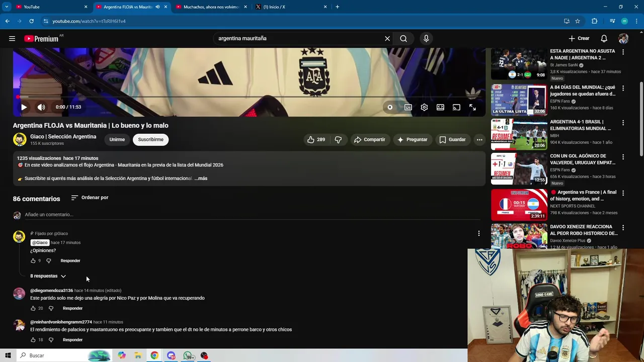Viewport: 644px width, 362px height.
Task: Like the pinned ¿Opiniones? comment
Action: (33, 260)
